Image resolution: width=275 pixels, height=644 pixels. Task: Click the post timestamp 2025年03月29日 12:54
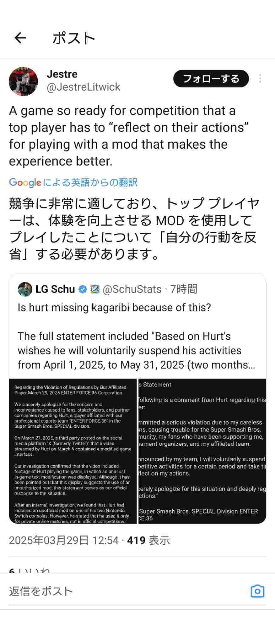[64, 540]
